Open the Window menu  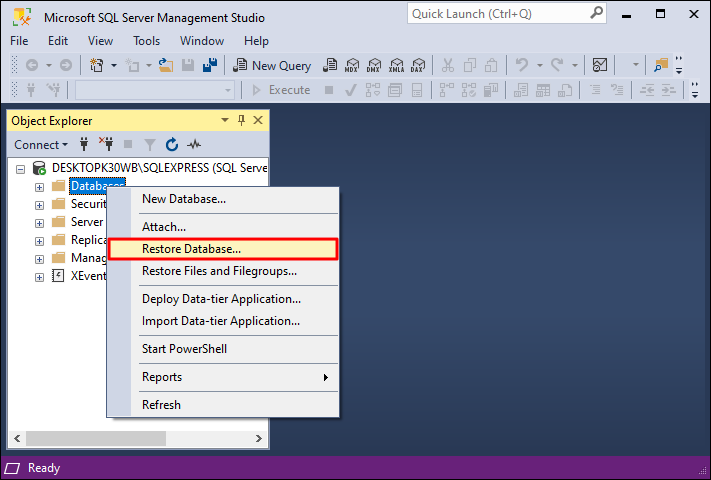tap(202, 41)
